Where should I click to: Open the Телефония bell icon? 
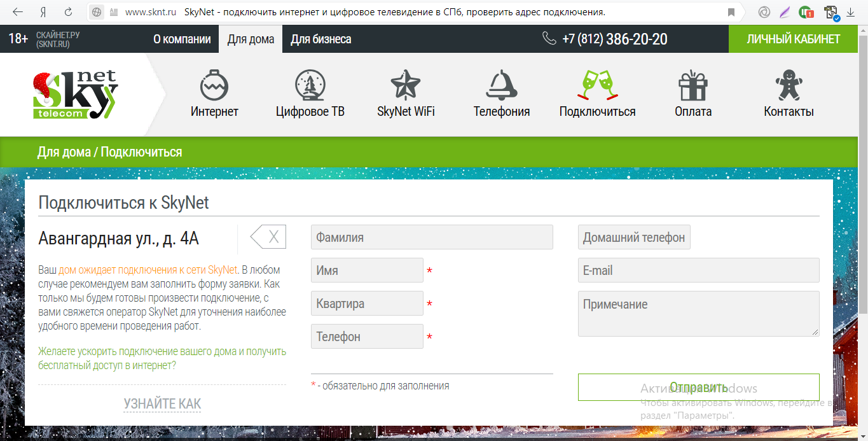[x=501, y=85]
